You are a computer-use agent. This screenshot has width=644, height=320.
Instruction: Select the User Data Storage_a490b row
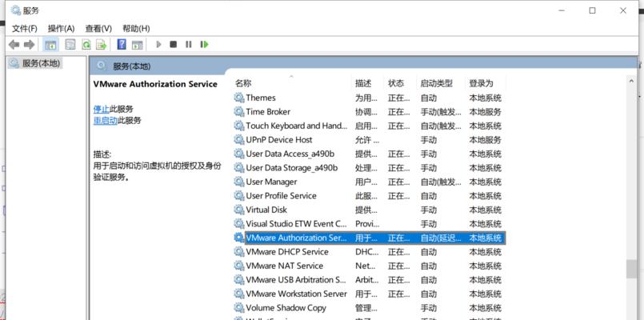coord(369,167)
